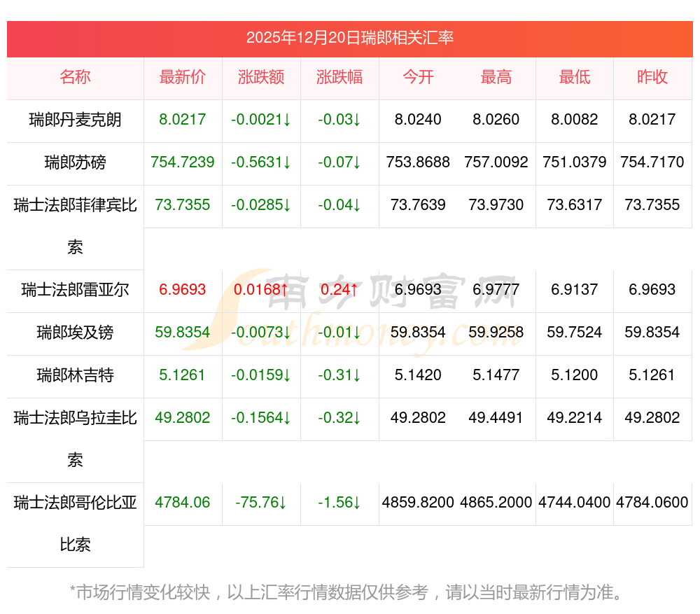Click the 昨收 column header
This screenshot has height=614, width=700.
coord(652,77)
